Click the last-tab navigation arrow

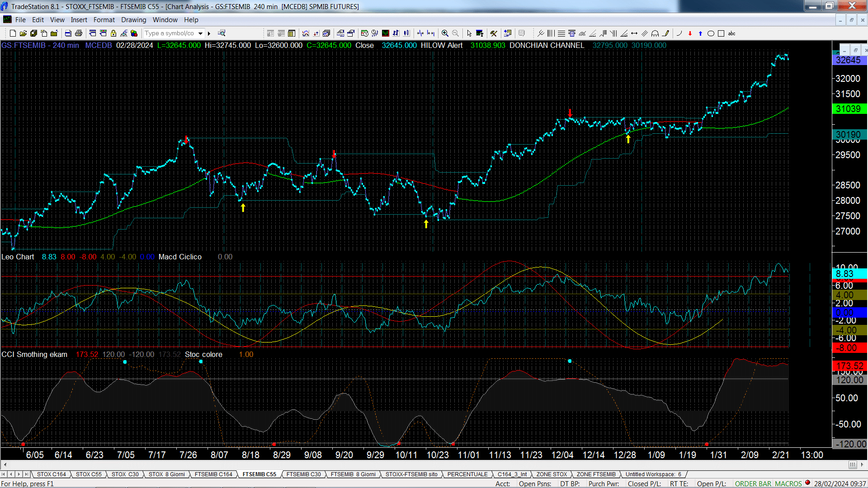tap(27, 474)
